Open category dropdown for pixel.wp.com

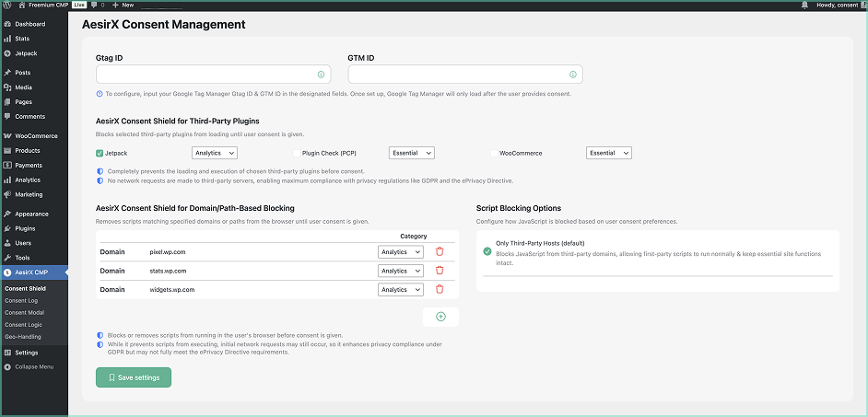pos(401,251)
